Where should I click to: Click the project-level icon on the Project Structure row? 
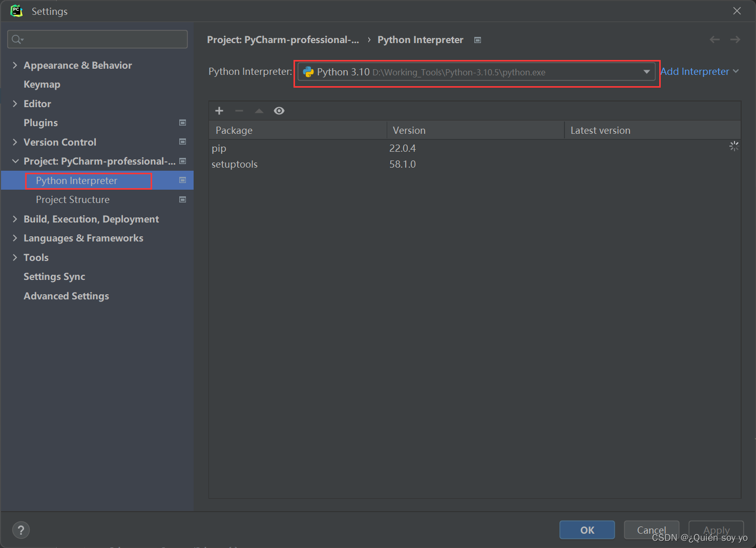(182, 199)
